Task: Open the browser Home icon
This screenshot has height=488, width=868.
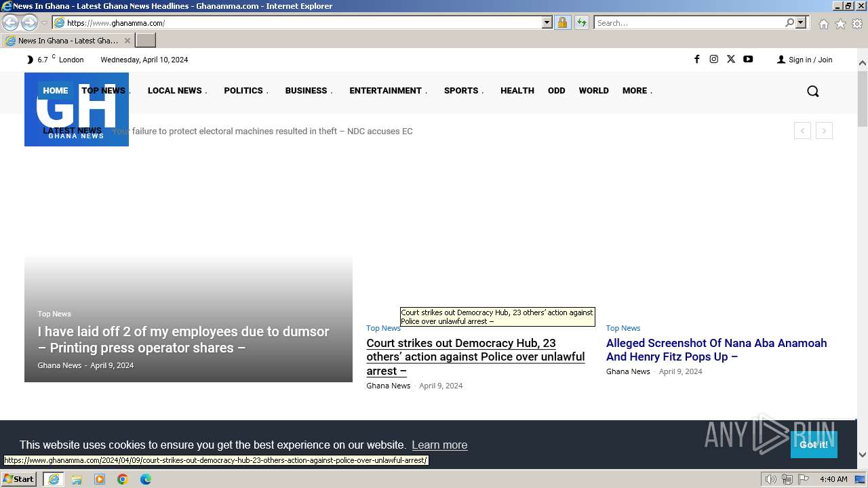Action: 823,24
